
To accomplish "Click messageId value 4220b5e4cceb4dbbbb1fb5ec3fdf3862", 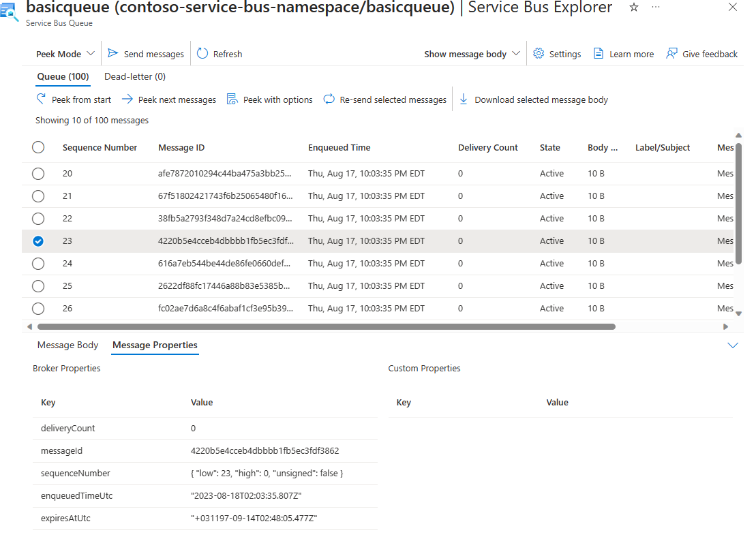I will tap(264, 451).
